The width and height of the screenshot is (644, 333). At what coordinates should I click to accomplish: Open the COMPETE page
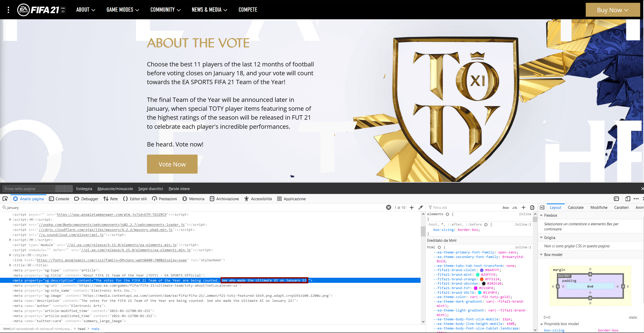pyautogui.click(x=248, y=10)
